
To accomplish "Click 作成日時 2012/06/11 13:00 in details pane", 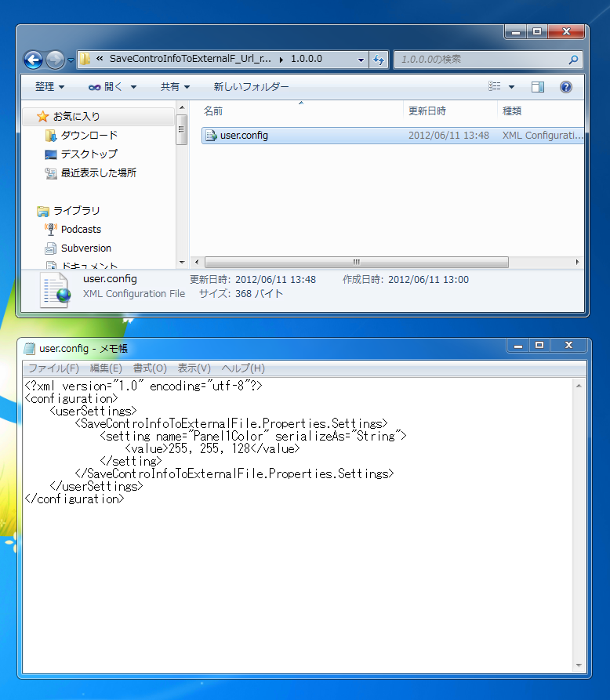I will point(405,280).
